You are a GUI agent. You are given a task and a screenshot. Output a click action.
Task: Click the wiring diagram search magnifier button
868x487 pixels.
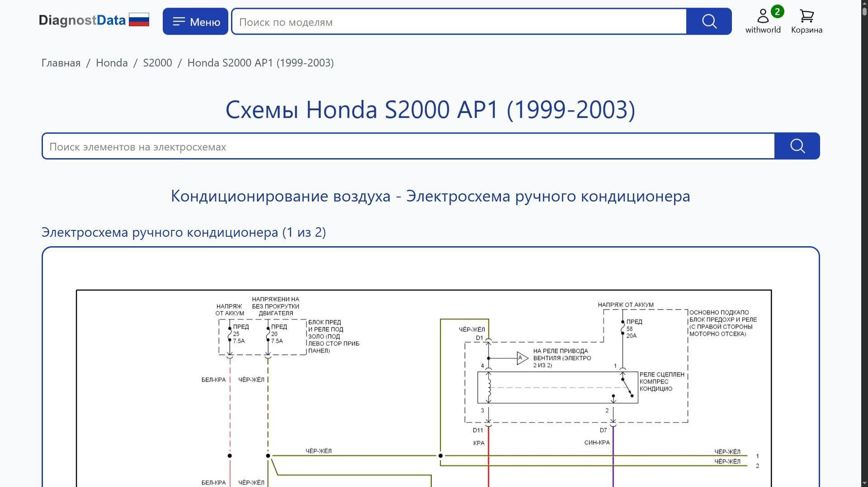797,146
